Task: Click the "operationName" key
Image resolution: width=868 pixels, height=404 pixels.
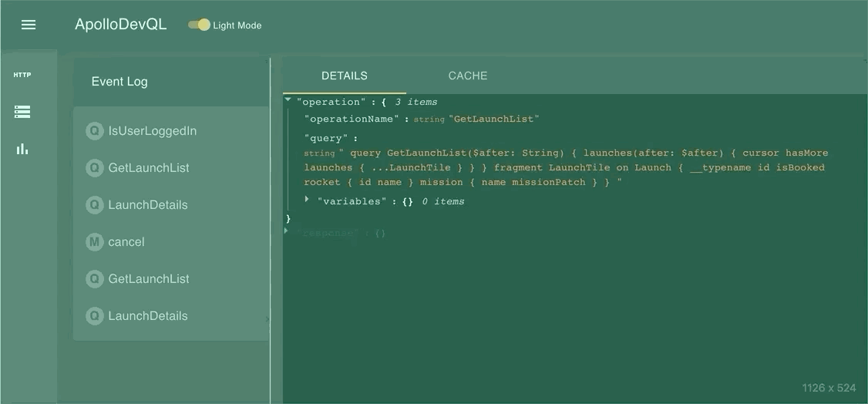Action: (x=352, y=119)
